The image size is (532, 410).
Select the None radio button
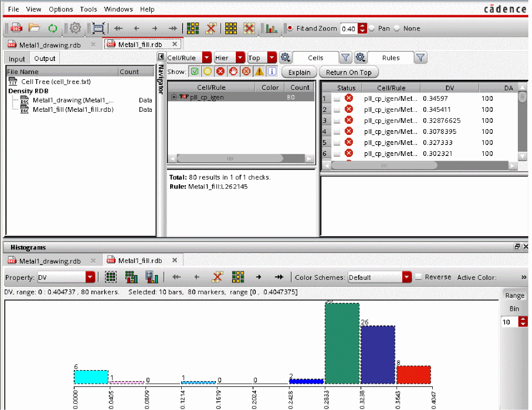pos(397,28)
